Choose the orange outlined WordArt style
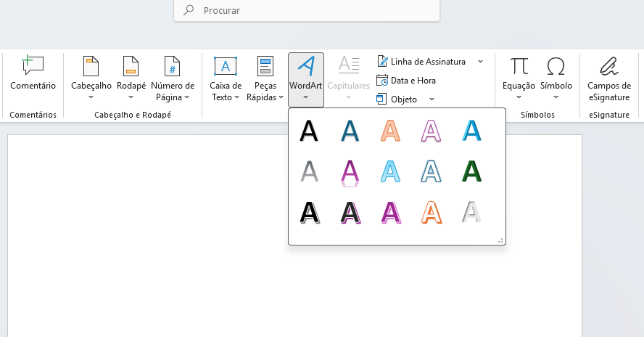 pos(390,131)
